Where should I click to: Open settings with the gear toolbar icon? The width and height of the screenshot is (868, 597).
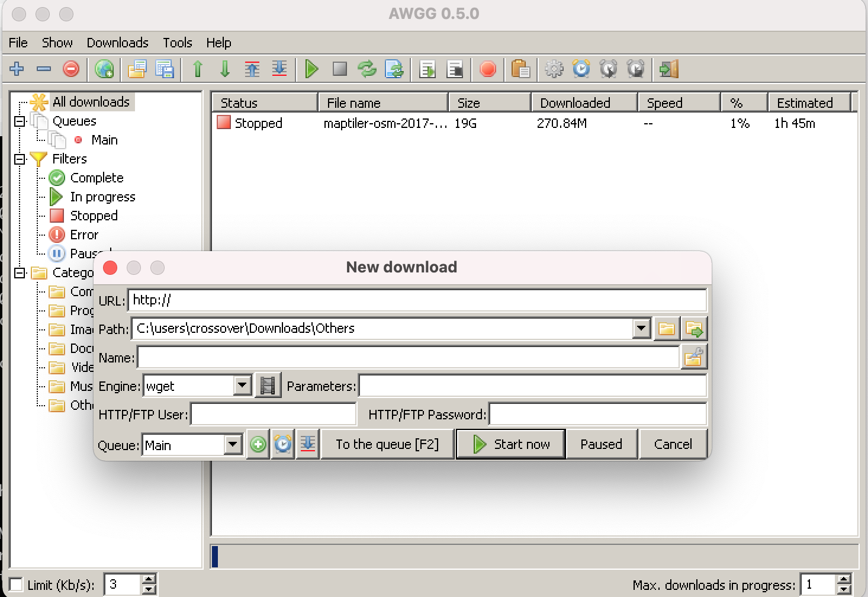pyautogui.click(x=554, y=69)
